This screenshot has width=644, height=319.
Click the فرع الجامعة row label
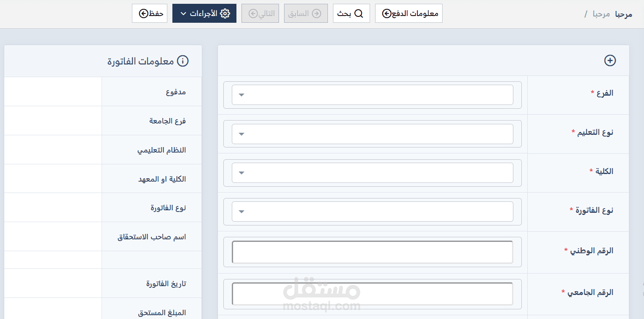[x=168, y=121]
